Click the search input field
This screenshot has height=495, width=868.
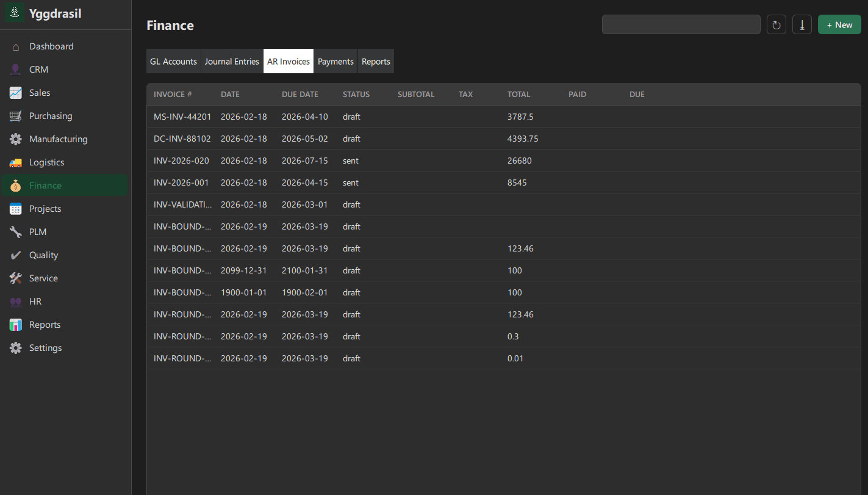click(x=681, y=24)
